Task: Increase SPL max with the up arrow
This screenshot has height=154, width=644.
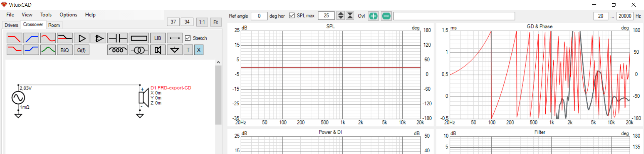Action: coord(341,13)
